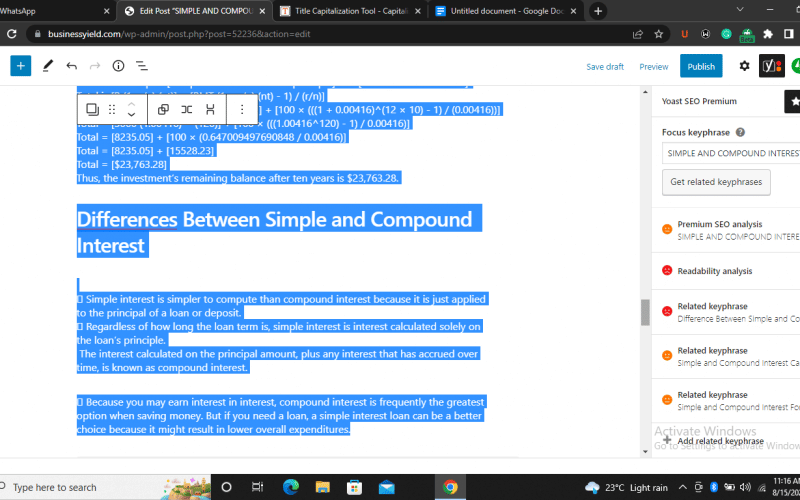Open block toolbar three-dot options menu
This screenshot has width=800, height=500.
tap(242, 109)
